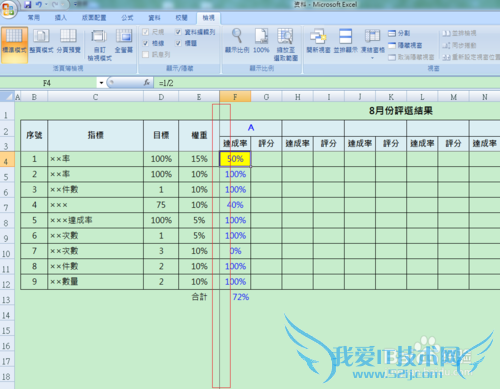Click ×××達成率 cell in row 8
Image resolution: width=500 pixels, height=389 pixels.
(95, 220)
